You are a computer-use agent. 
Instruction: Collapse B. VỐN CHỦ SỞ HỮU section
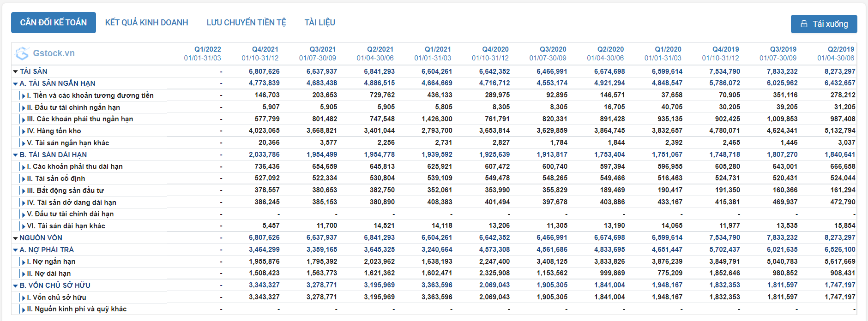(x=15, y=286)
